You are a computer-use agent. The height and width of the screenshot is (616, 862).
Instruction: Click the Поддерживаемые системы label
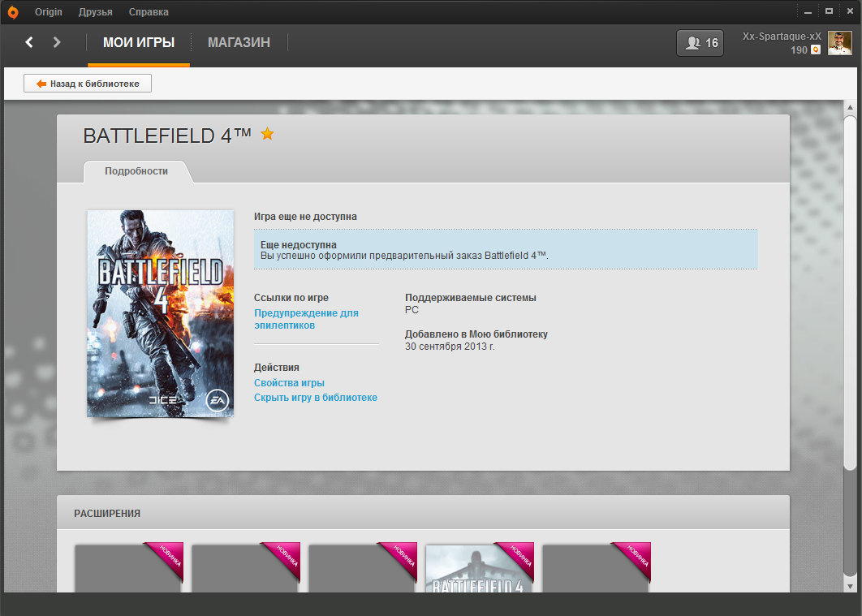pos(471,298)
